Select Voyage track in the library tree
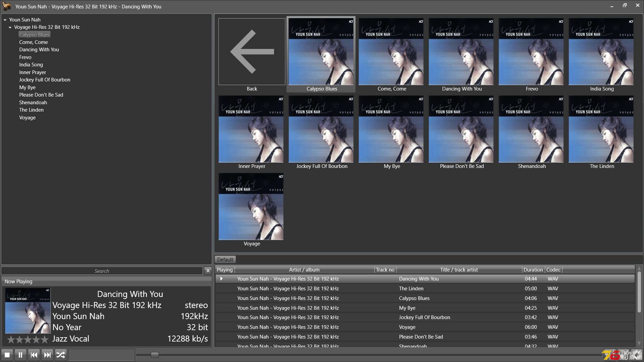The image size is (644, 362). (27, 118)
